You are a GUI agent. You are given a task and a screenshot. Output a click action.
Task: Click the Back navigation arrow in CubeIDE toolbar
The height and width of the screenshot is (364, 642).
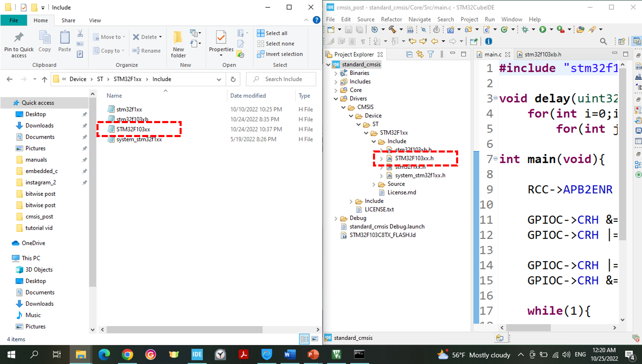[x=434, y=41]
